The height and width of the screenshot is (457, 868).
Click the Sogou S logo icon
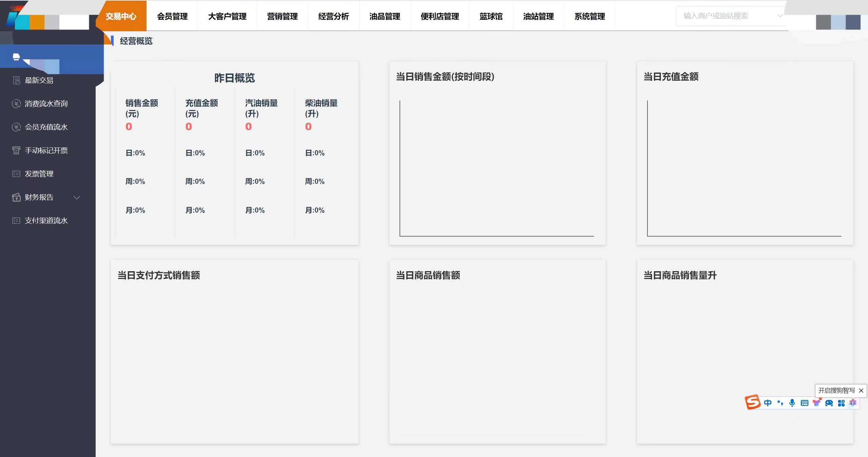point(753,402)
